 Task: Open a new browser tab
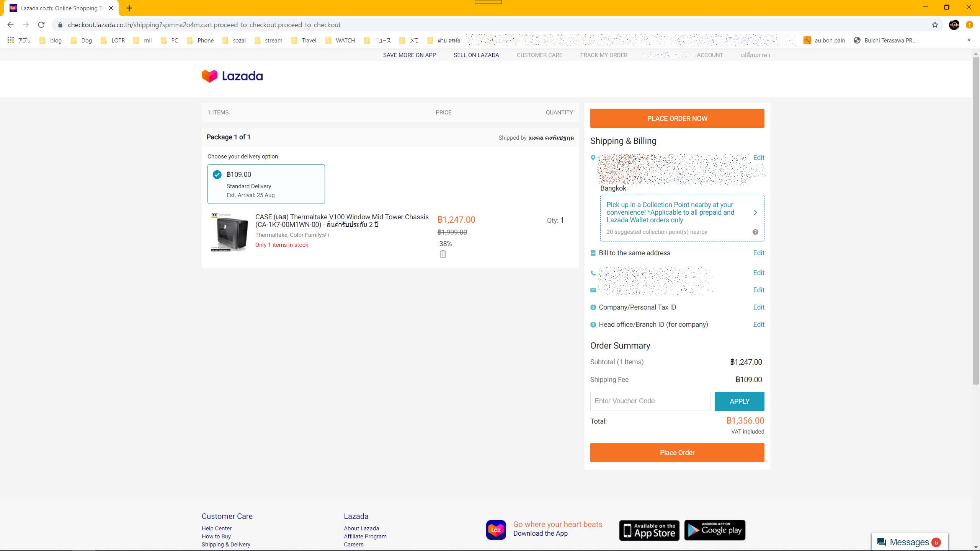(129, 8)
